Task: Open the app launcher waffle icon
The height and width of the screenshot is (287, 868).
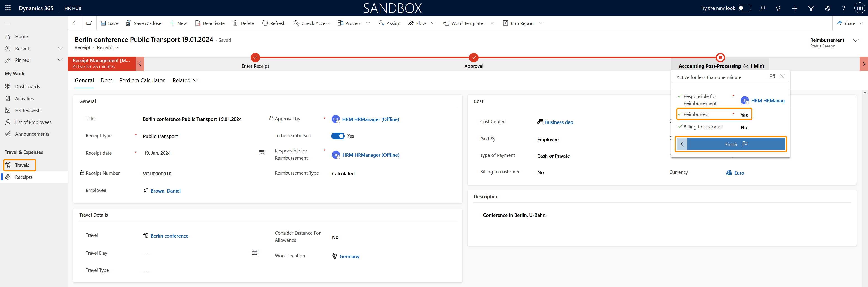Action: click(x=8, y=8)
